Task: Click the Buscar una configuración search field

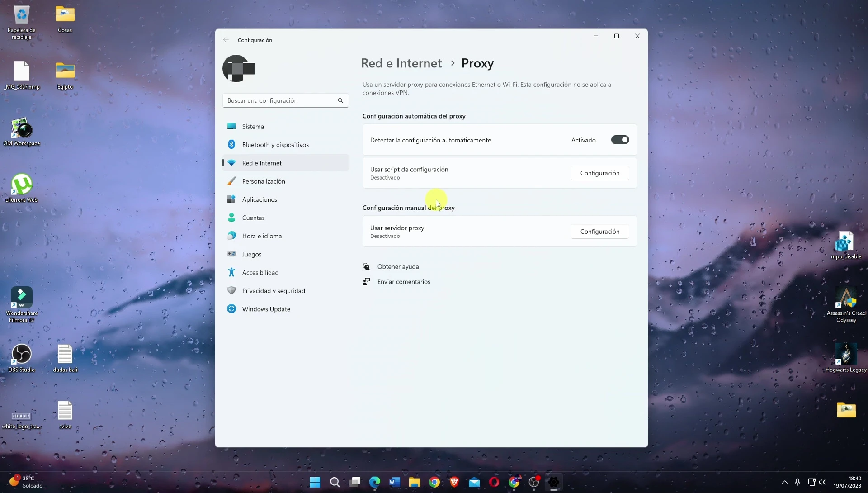Action: point(285,100)
